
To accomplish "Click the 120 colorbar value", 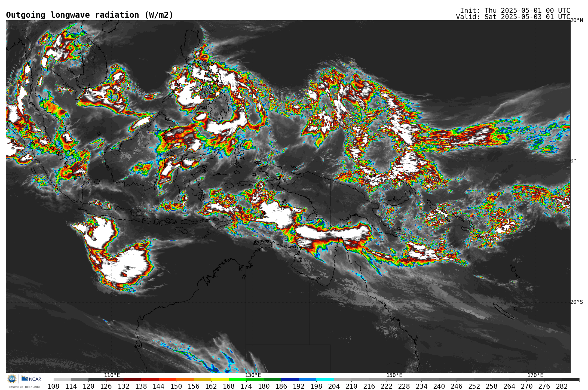I will click(88, 386).
